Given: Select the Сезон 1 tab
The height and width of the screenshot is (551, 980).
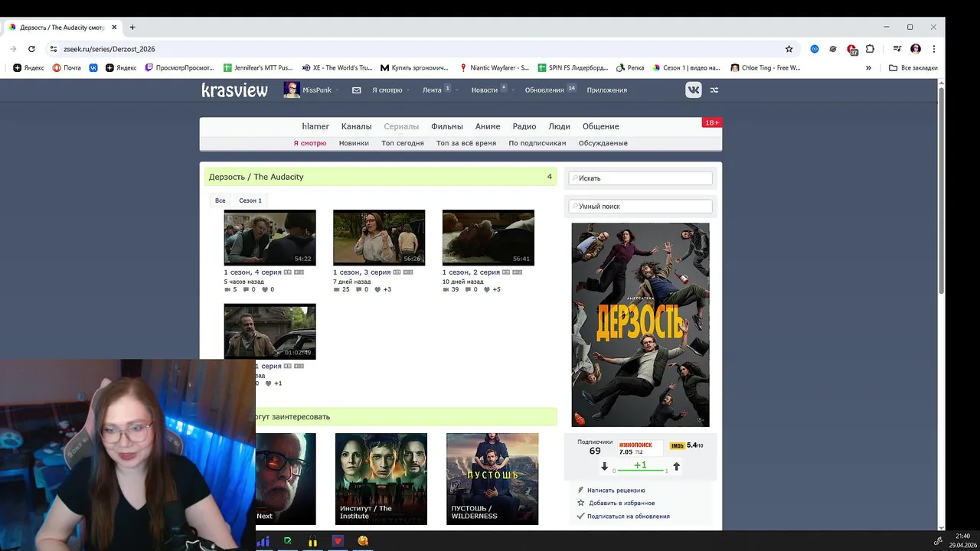Looking at the screenshot, I should (250, 201).
